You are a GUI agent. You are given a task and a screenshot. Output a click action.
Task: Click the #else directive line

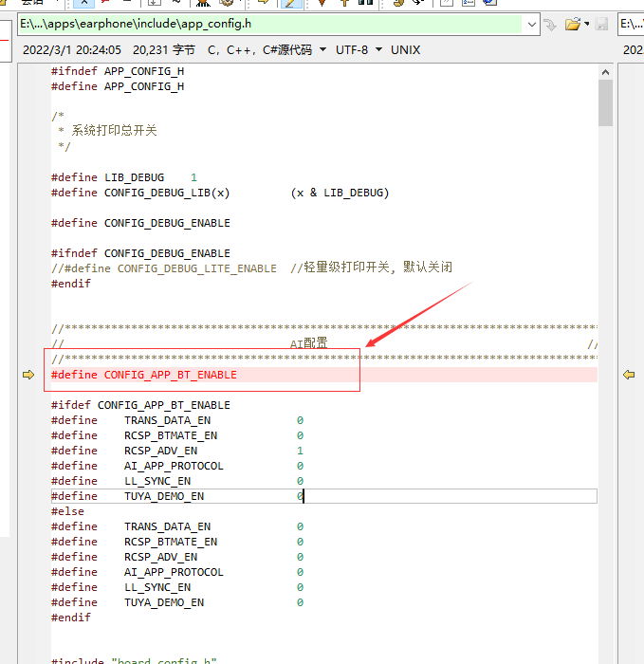(x=67, y=511)
